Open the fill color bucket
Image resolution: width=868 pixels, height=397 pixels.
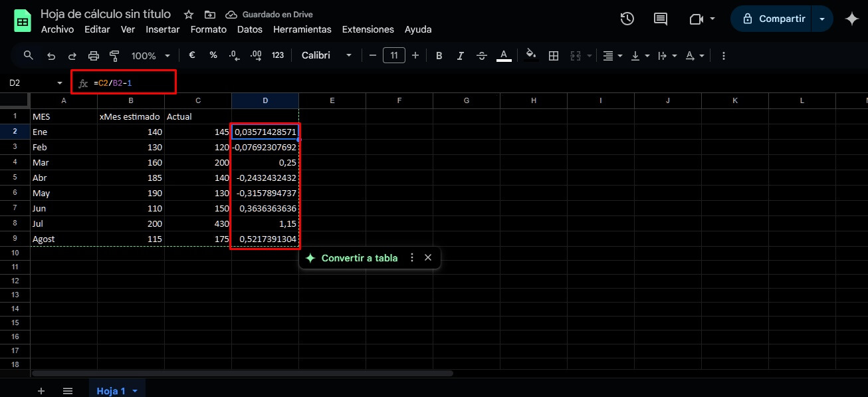(531, 56)
